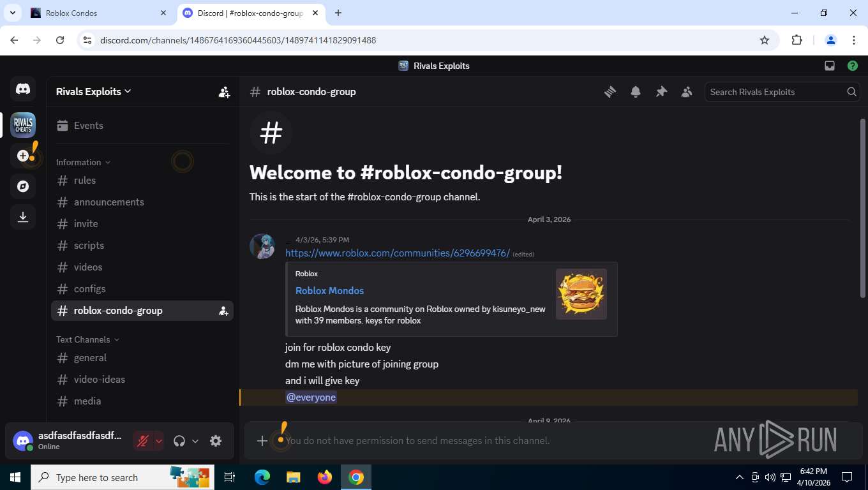The image size is (868, 490).
Task: Show the member list icon
Action: coord(687,92)
